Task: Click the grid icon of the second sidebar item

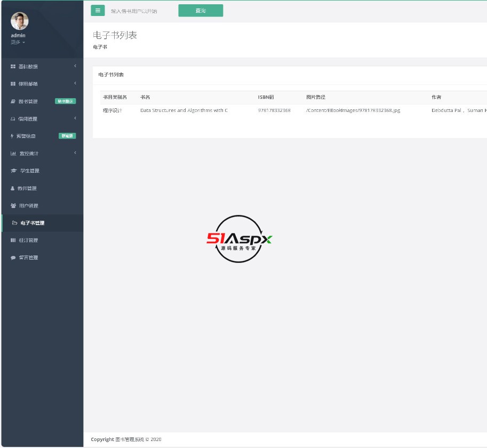Action: click(13, 84)
